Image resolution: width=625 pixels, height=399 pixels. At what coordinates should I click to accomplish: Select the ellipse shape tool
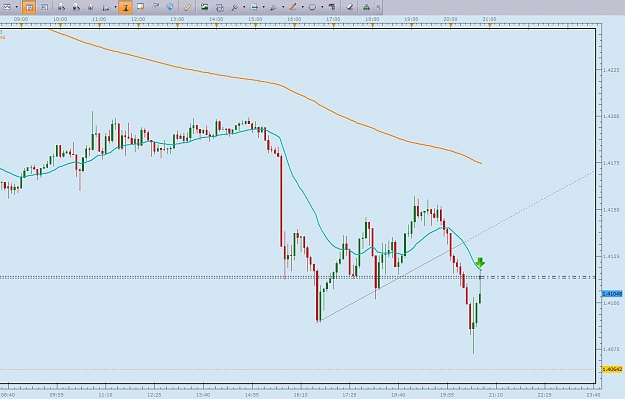(312, 7)
